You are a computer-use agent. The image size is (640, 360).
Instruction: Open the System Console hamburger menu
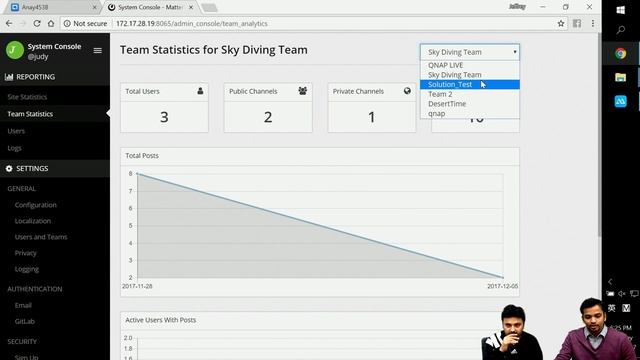[98, 51]
